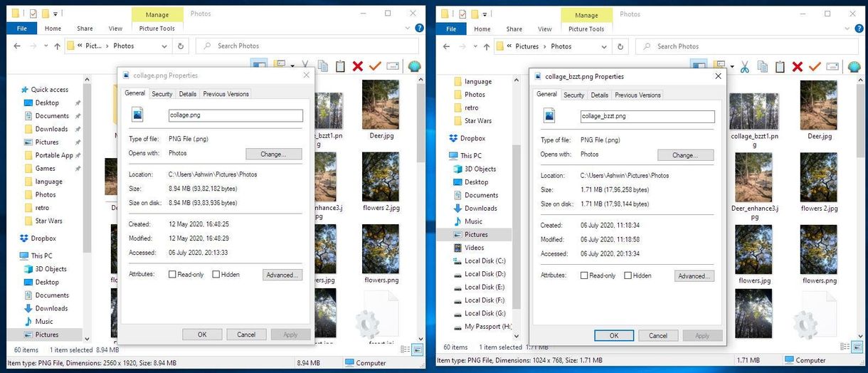Click the Copy icon in left window toolbar
This screenshot has height=373, width=868.
point(323,66)
